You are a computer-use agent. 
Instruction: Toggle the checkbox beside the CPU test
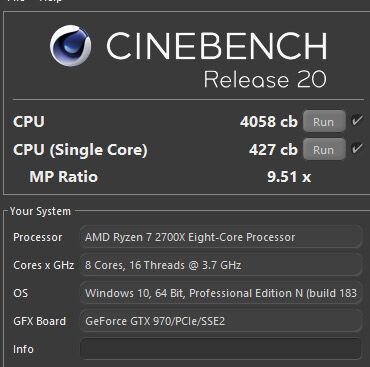tap(357, 120)
